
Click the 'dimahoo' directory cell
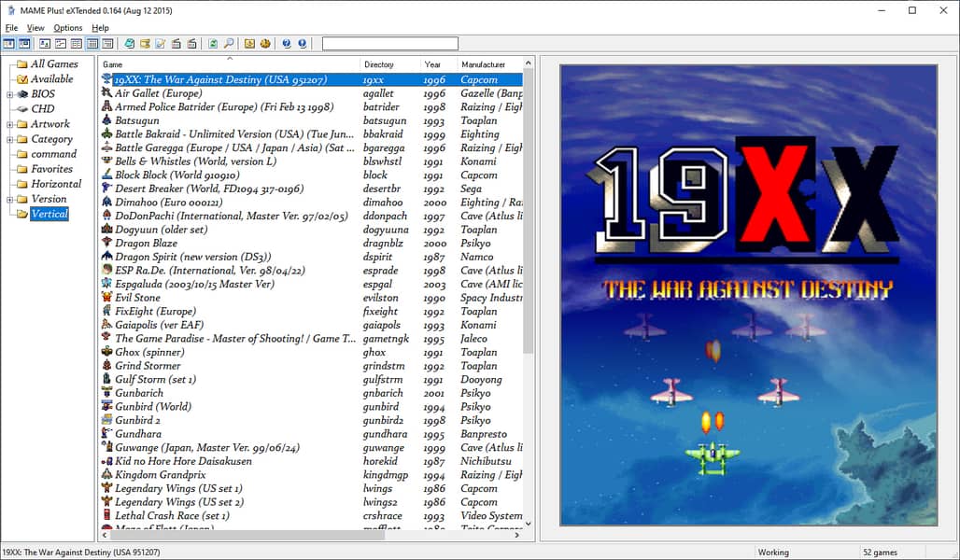(x=383, y=203)
